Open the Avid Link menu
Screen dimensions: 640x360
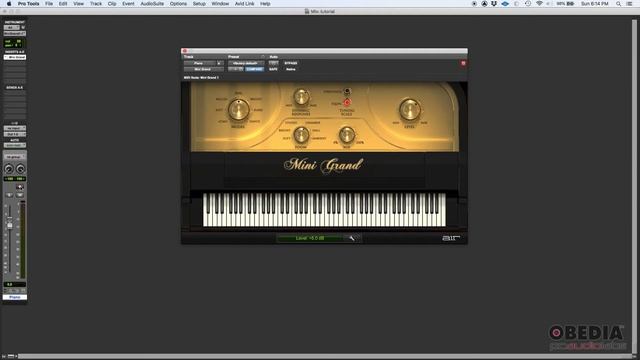coord(244,4)
